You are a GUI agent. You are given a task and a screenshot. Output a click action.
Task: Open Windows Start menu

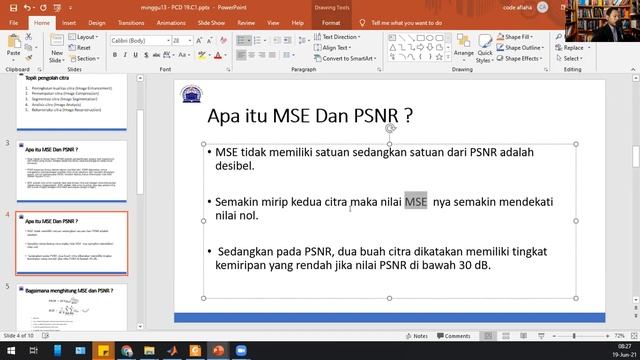[x=11, y=351]
